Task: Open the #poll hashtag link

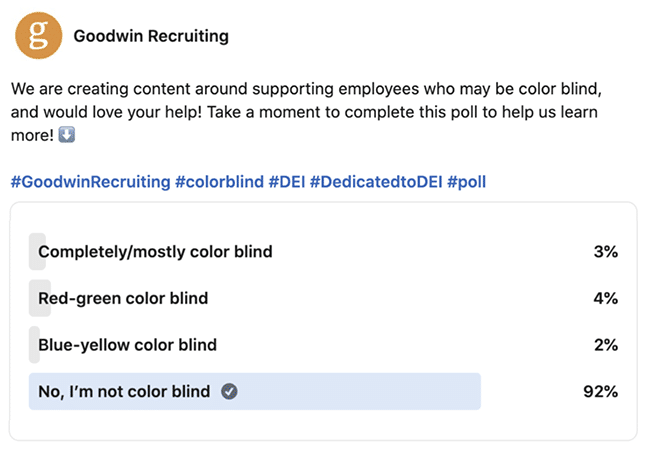Action: coord(466,182)
